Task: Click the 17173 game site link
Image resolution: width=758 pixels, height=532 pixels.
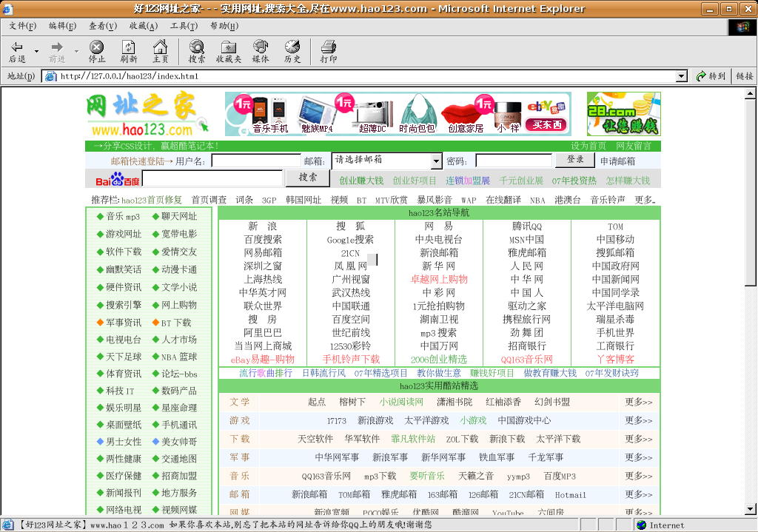Action: click(x=337, y=421)
